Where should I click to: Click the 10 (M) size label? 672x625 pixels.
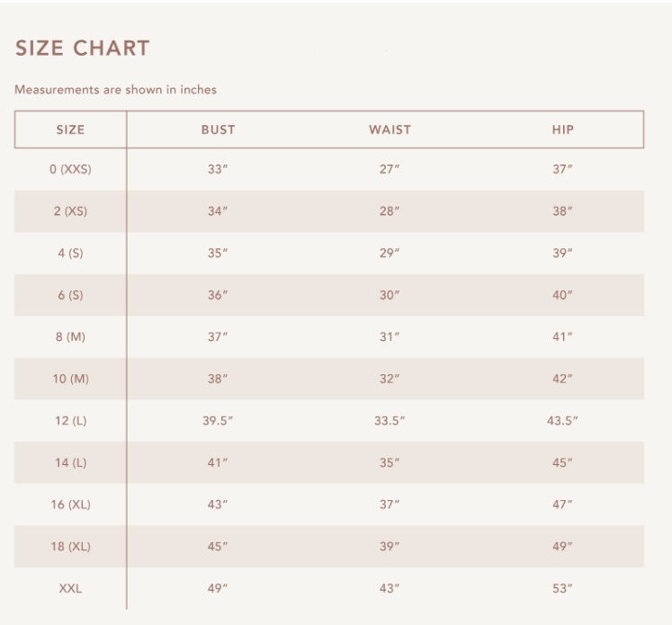click(x=70, y=379)
